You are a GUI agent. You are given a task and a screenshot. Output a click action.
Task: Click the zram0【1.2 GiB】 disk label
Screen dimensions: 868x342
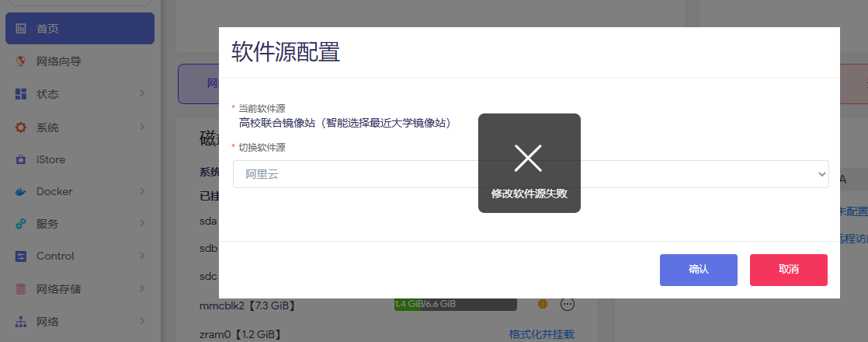[242, 334]
